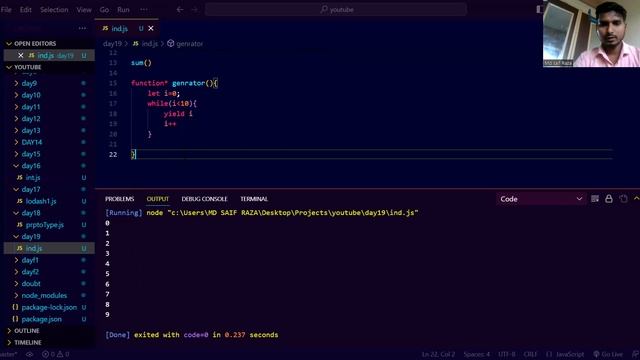The height and width of the screenshot is (360, 640).
Task: Click the errors and warnings count in the status bar
Action: (56, 354)
